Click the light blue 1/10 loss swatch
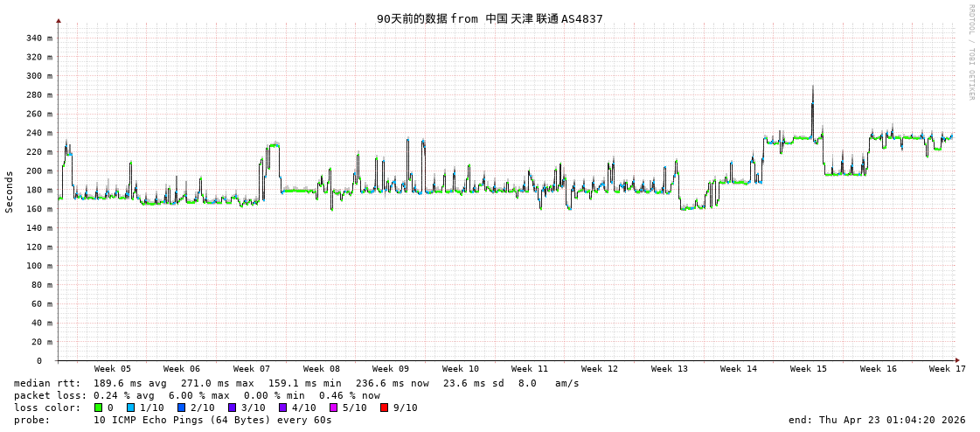 pyautogui.click(x=131, y=408)
